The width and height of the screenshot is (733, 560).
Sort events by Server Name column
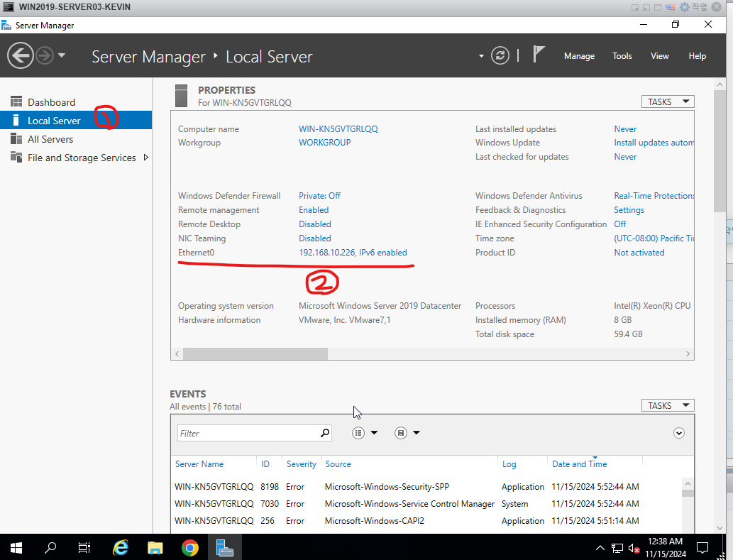(199, 464)
